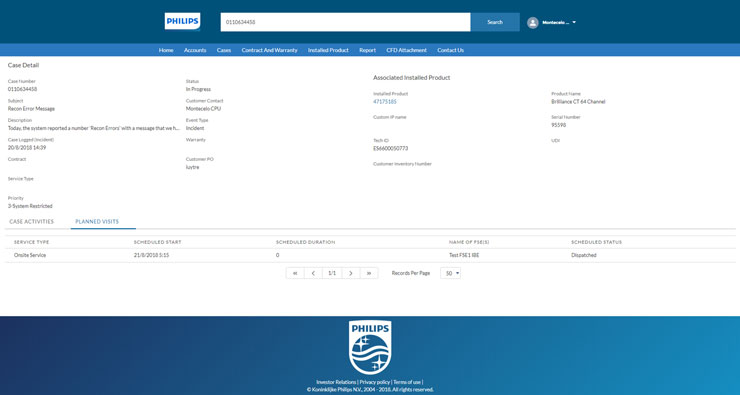Go to Installed Product menu
The height and width of the screenshot is (395, 740).
click(328, 50)
